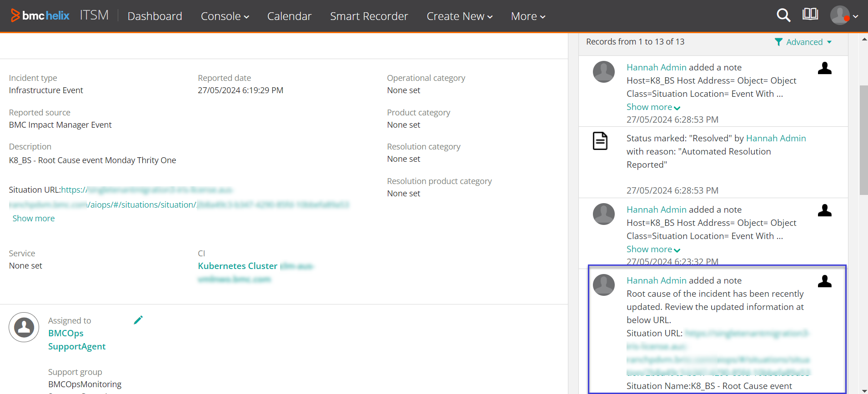Image resolution: width=868 pixels, height=394 pixels.
Task: Open Hannah Admin link on 6:28:53 PM note
Action: click(657, 67)
